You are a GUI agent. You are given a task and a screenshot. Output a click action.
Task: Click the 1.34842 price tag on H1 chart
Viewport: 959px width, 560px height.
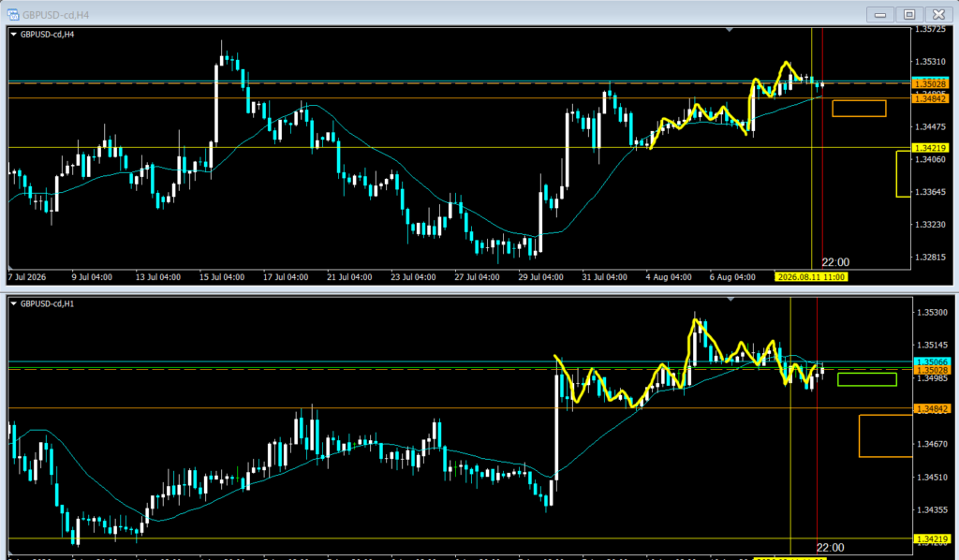click(932, 409)
